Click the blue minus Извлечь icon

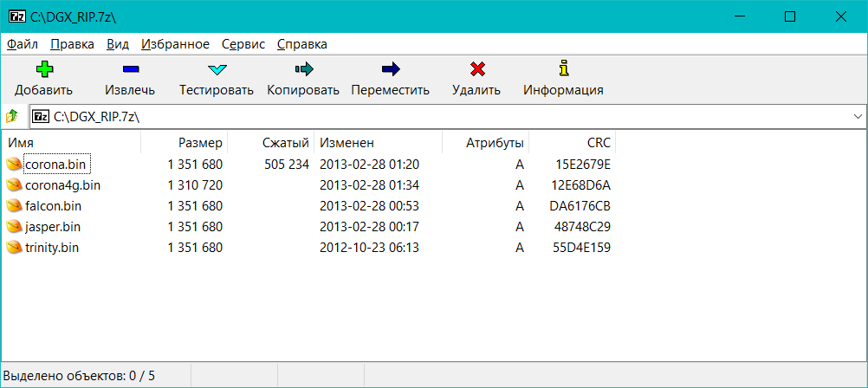point(131,70)
